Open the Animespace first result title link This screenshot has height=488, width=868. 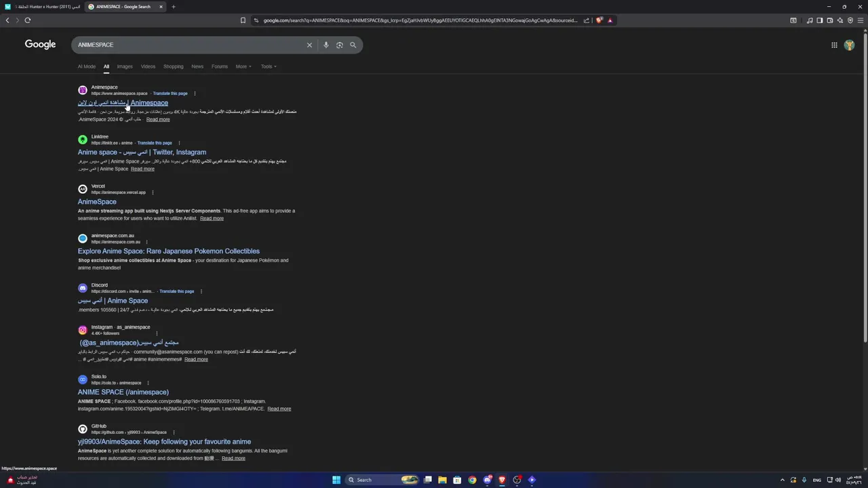123,103
